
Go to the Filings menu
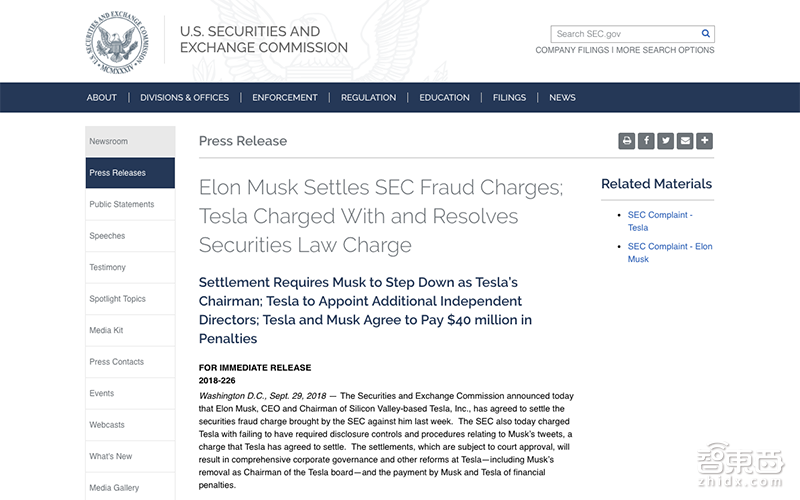pos(509,98)
